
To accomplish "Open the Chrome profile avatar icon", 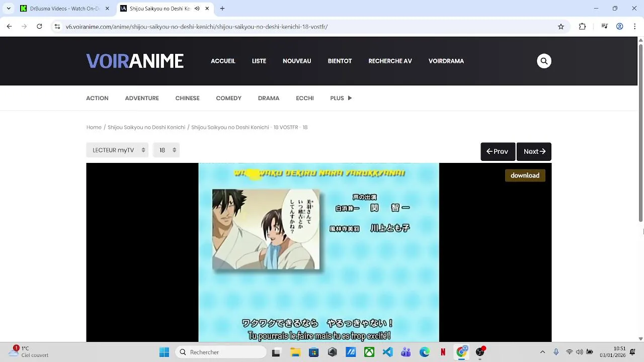I will [x=620, y=27].
